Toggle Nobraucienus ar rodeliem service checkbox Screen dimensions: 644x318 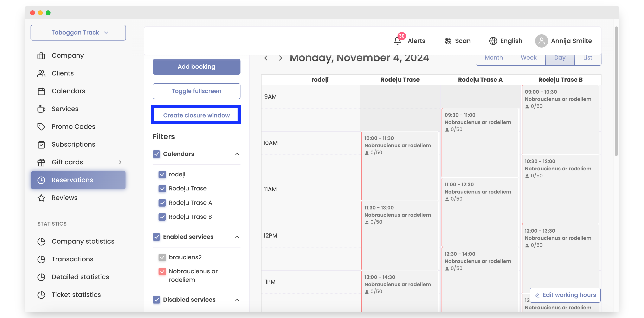click(x=162, y=271)
